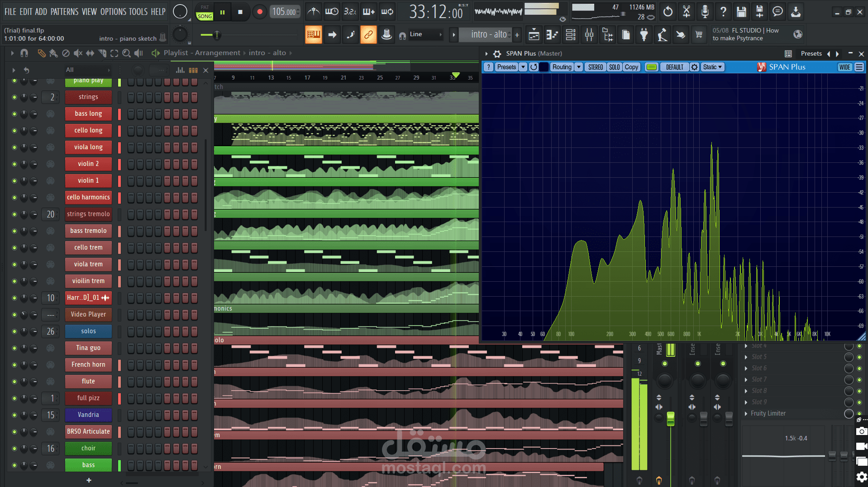Open the channel rack view icon
This screenshot has height=487, width=868.
[x=571, y=35]
